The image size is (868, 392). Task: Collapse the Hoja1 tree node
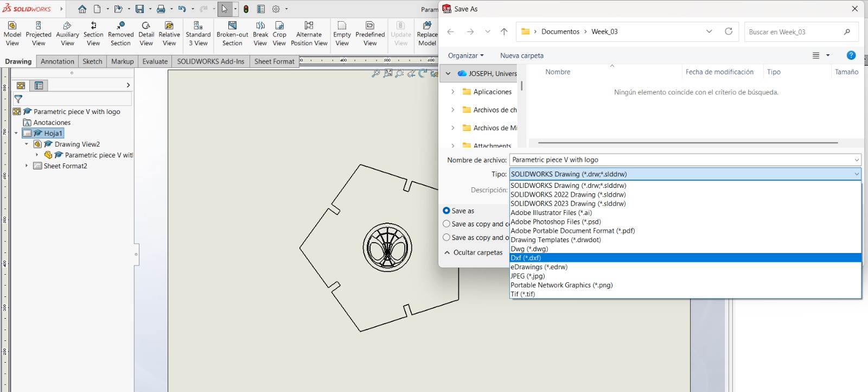[x=16, y=133]
